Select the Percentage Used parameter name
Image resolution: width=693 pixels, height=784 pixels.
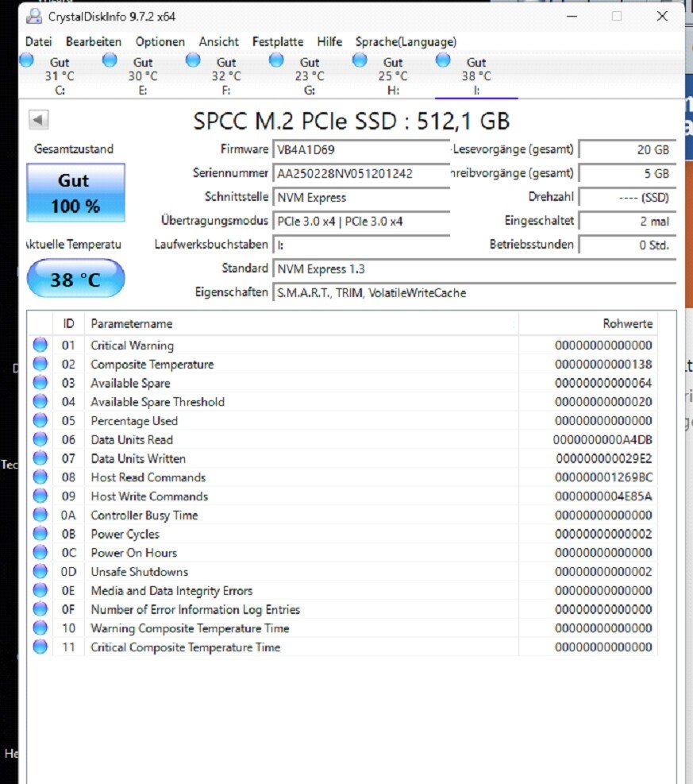tap(134, 421)
